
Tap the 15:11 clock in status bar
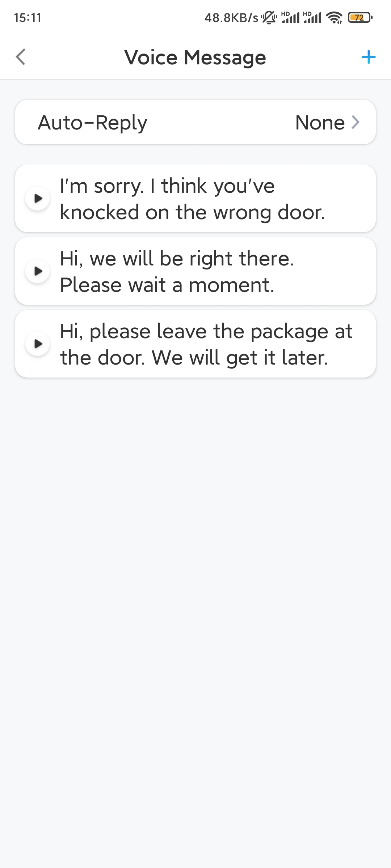coord(28,18)
